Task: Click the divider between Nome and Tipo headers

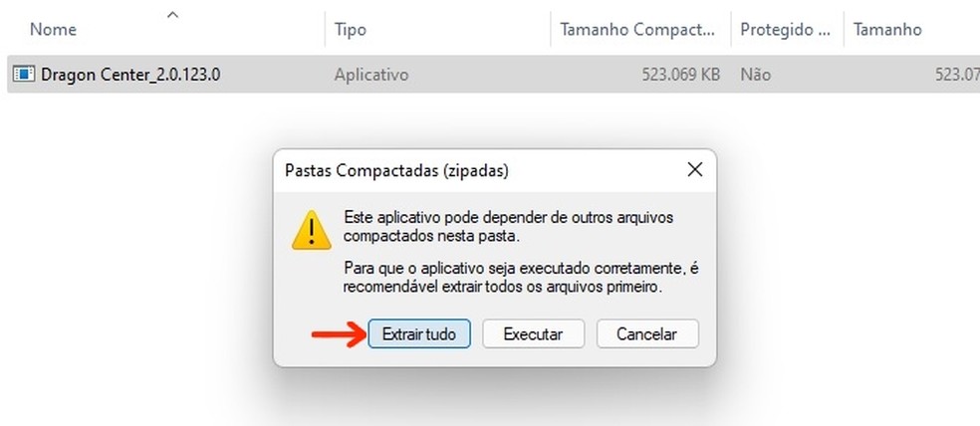Action: point(325,29)
